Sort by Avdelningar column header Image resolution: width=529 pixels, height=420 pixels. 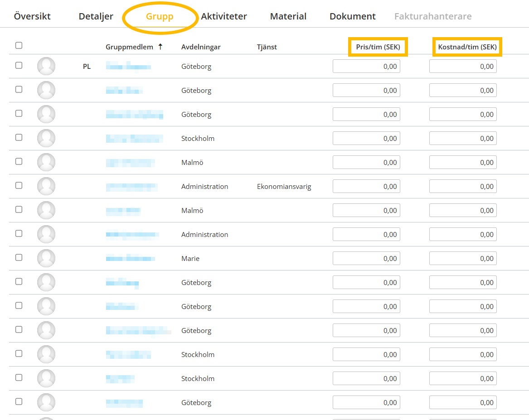(x=201, y=47)
